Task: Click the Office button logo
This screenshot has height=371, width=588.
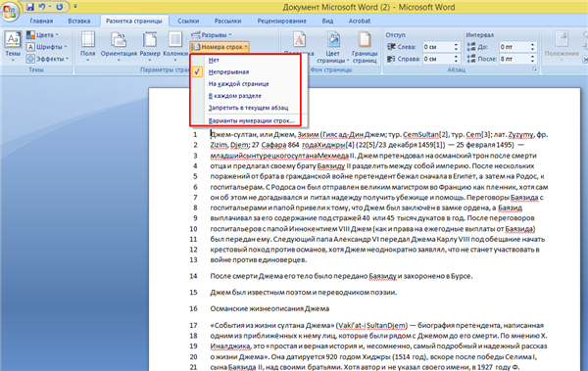Action: click(x=10, y=11)
